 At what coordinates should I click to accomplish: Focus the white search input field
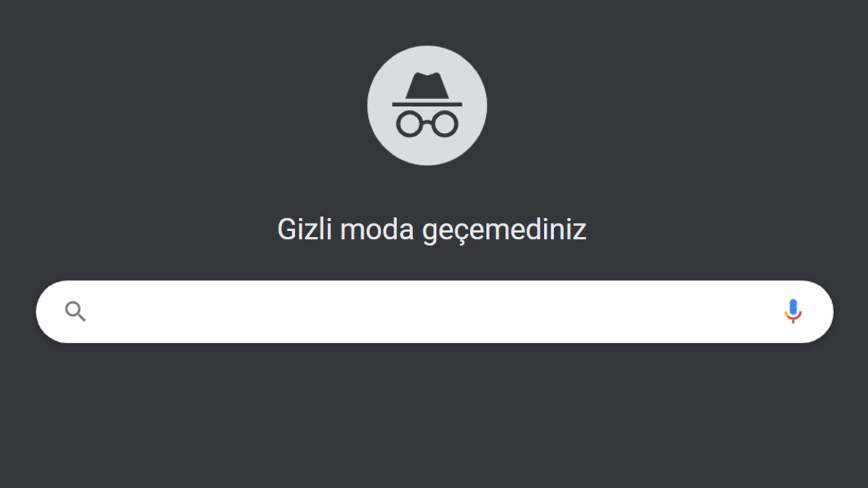point(434,312)
